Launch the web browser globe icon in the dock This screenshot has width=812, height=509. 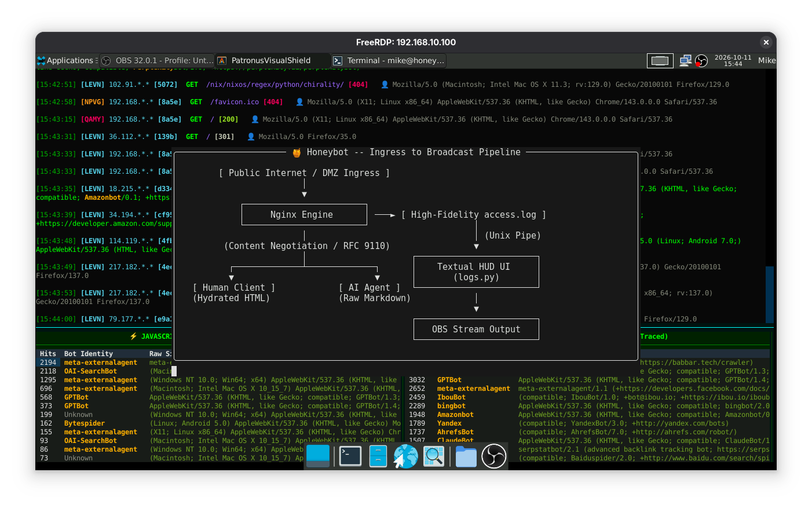pos(406,456)
